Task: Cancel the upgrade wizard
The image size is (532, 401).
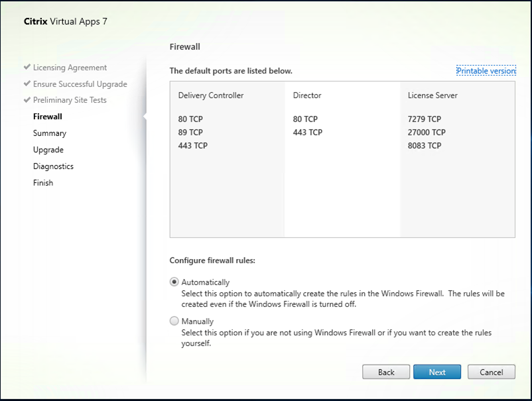Action: point(491,372)
